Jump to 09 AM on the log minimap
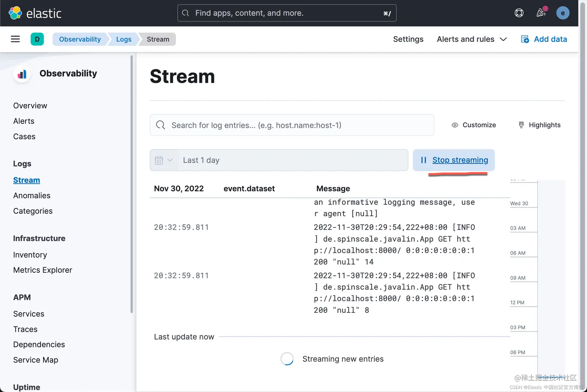587x392 pixels. [518, 278]
